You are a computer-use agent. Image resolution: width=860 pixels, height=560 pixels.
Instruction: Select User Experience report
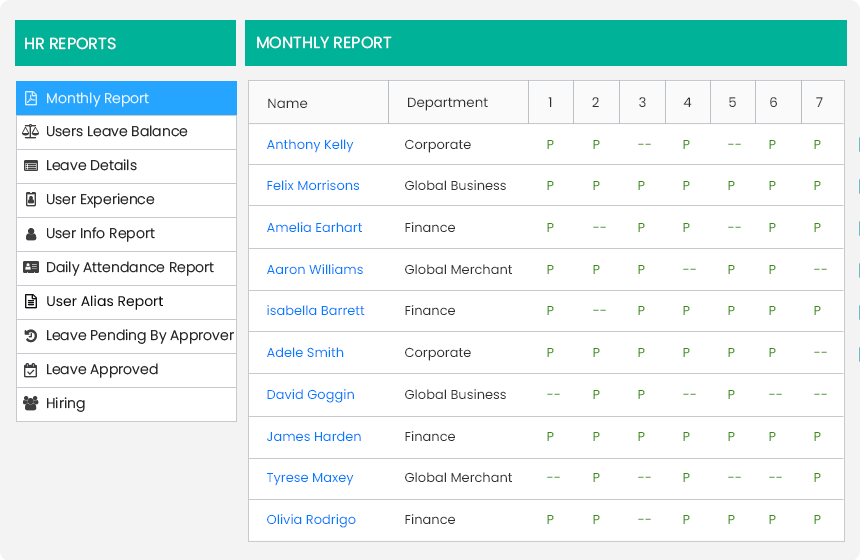click(126, 200)
